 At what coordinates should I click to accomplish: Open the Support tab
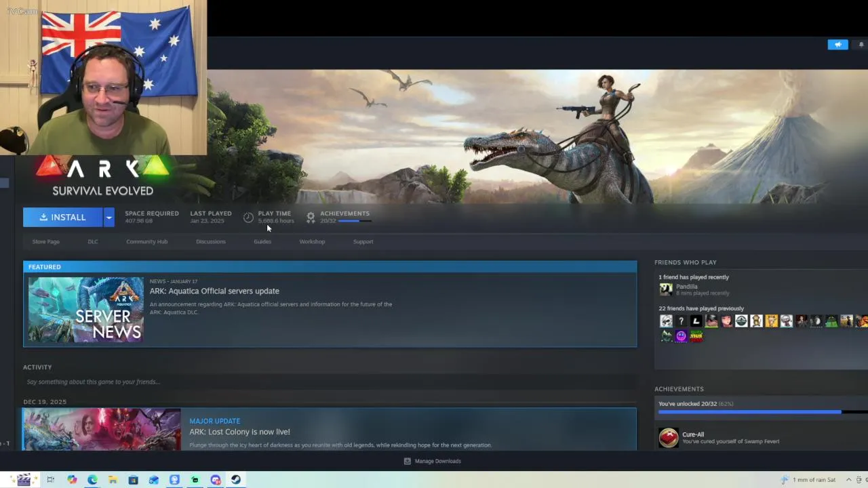coord(363,241)
